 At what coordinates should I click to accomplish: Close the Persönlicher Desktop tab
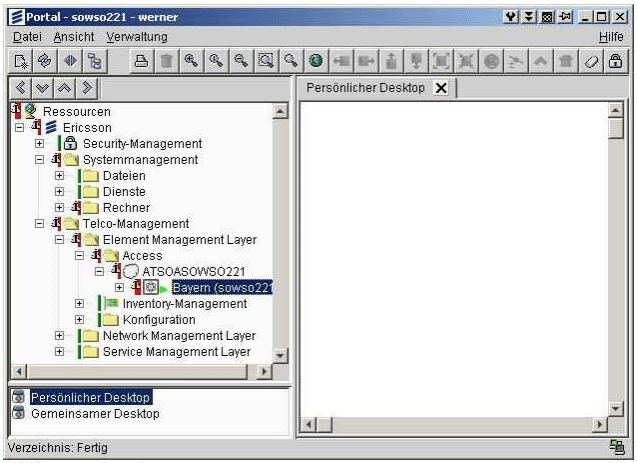click(440, 88)
